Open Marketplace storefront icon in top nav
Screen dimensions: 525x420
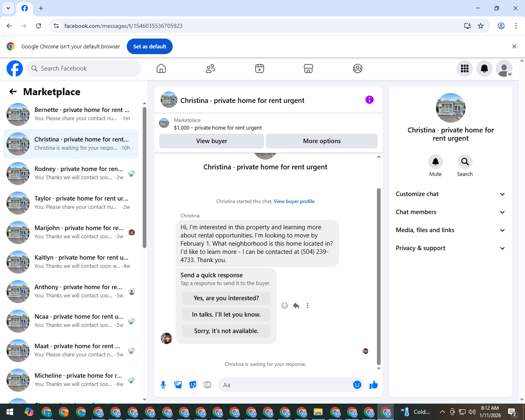[308, 68]
